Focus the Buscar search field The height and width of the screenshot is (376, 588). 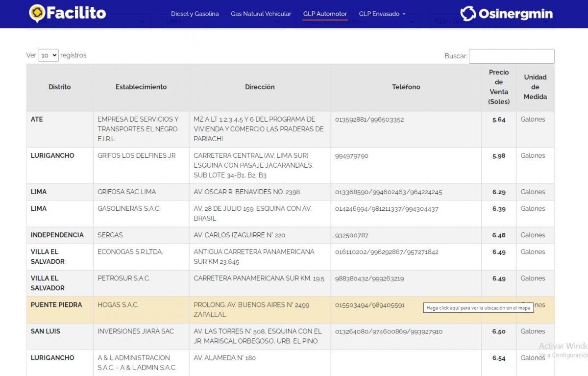pyautogui.click(x=512, y=56)
